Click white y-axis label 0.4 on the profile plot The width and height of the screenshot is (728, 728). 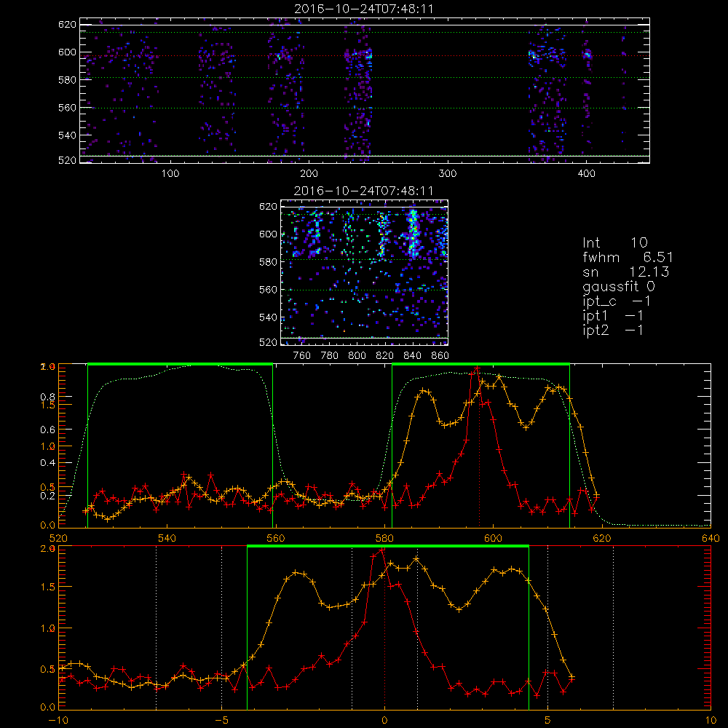coord(47,463)
